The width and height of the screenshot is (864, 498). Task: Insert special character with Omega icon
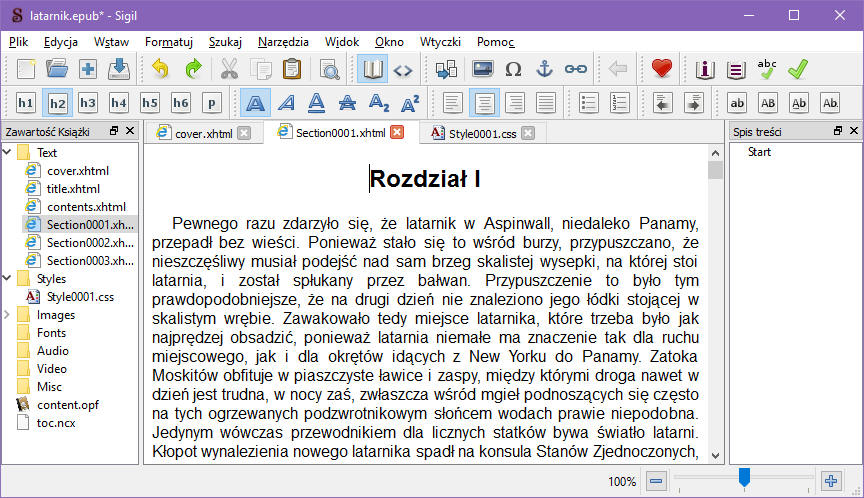[x=513, y=69]
